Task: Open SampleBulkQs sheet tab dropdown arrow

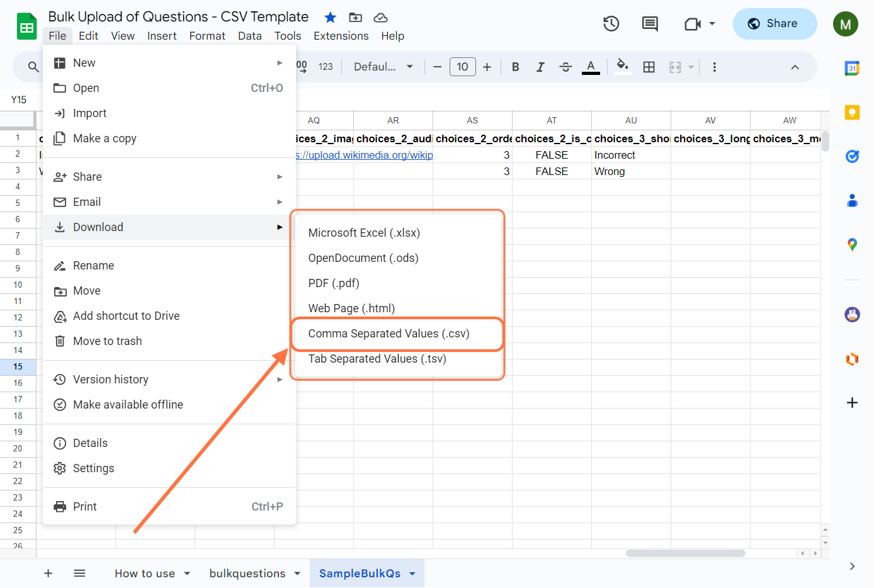Action: [412, 574]
